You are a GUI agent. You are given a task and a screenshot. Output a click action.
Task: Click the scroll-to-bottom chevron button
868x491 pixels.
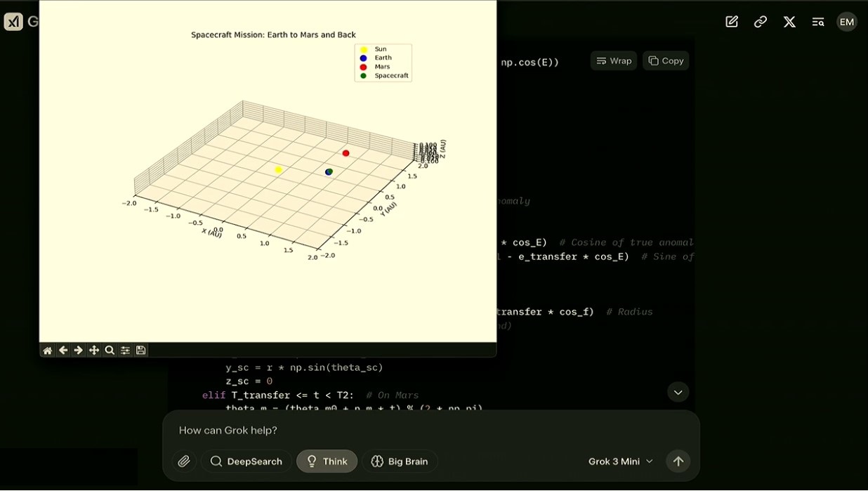[x=678, y=392]
